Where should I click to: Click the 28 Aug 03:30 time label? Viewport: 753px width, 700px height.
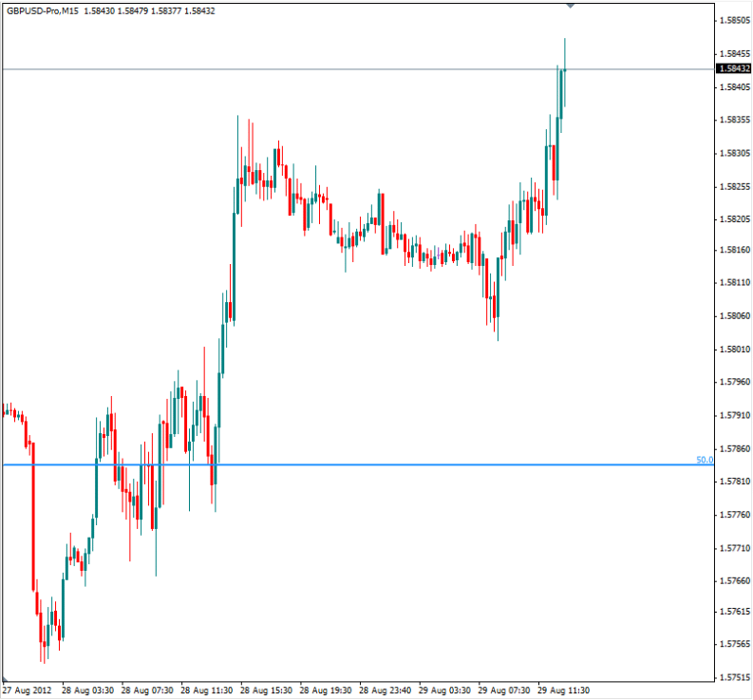pyautogui.click(x=88, y=691)
